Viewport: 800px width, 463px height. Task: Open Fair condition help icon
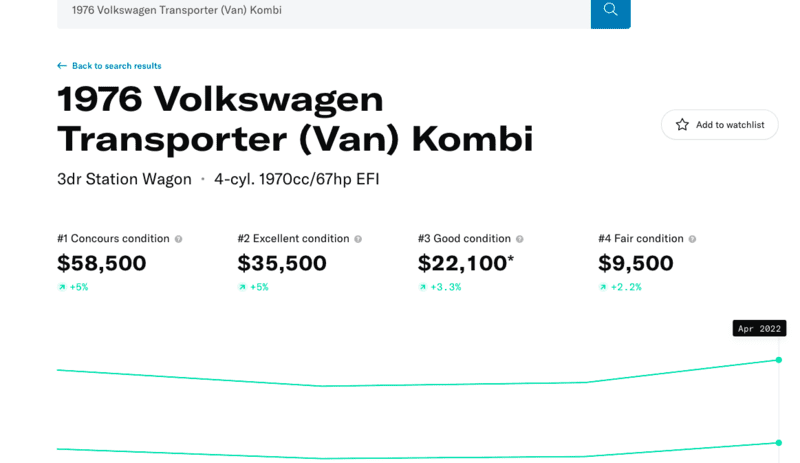(692, 239)
